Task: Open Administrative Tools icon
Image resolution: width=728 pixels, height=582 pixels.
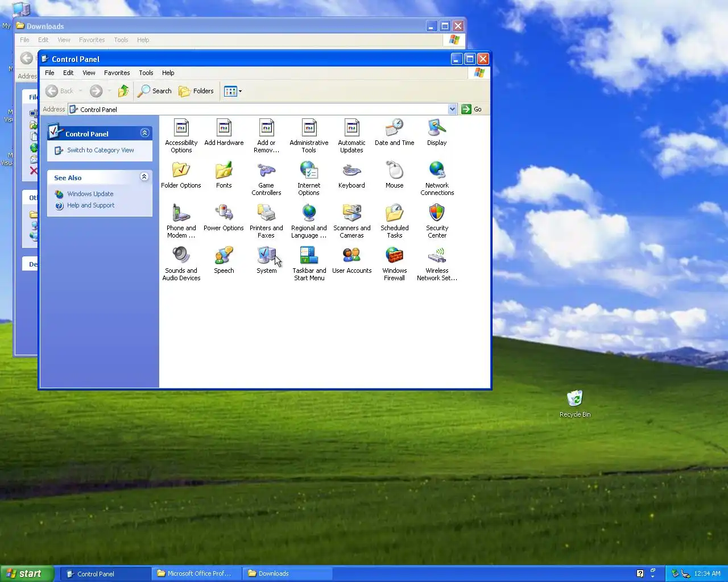Action: (309, 135)
